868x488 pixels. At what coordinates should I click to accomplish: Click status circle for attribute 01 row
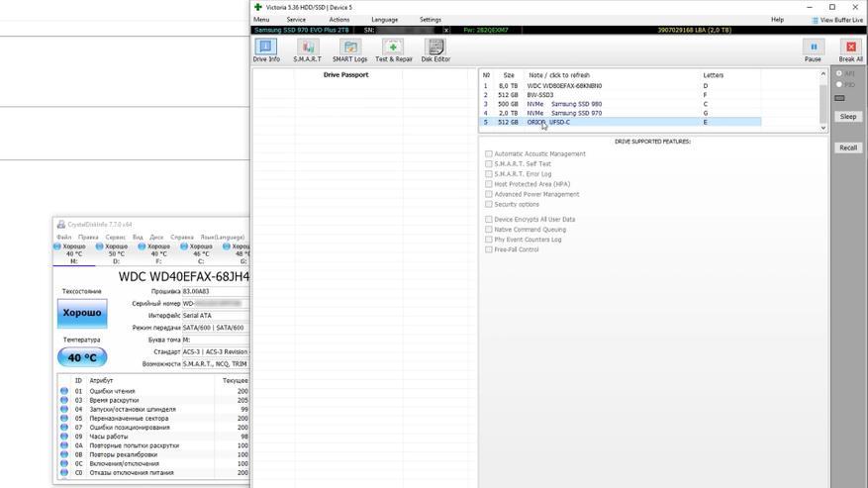(64, 391)
